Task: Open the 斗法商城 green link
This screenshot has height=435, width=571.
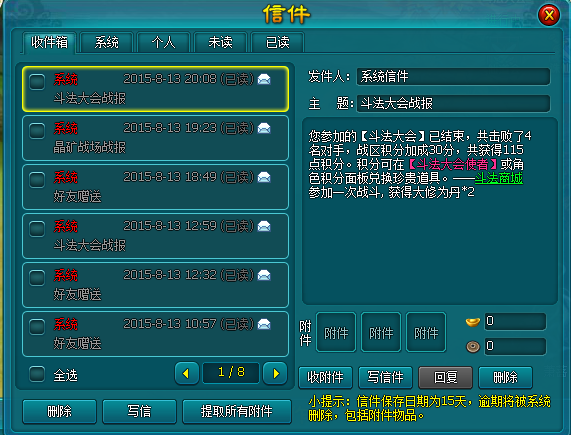Action: click(x=499, y=178)
